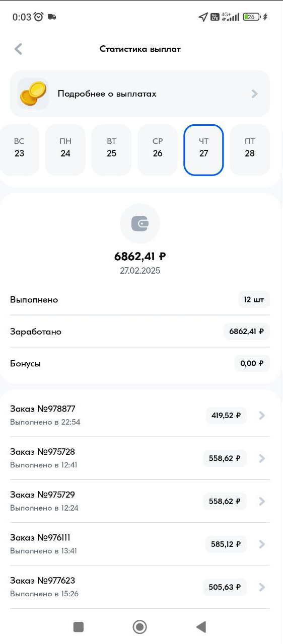Tap the wallet icon above the total
Screen dimensions: 283x644
(x=140, y=224)
